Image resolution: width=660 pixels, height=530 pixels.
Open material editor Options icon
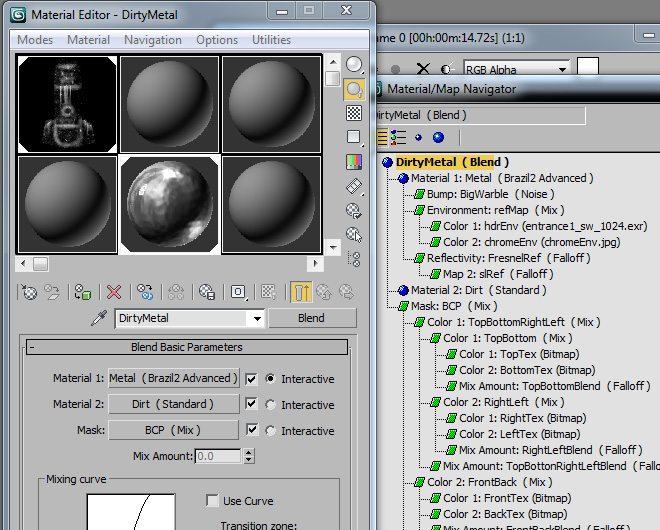click(x=354, y=210)
